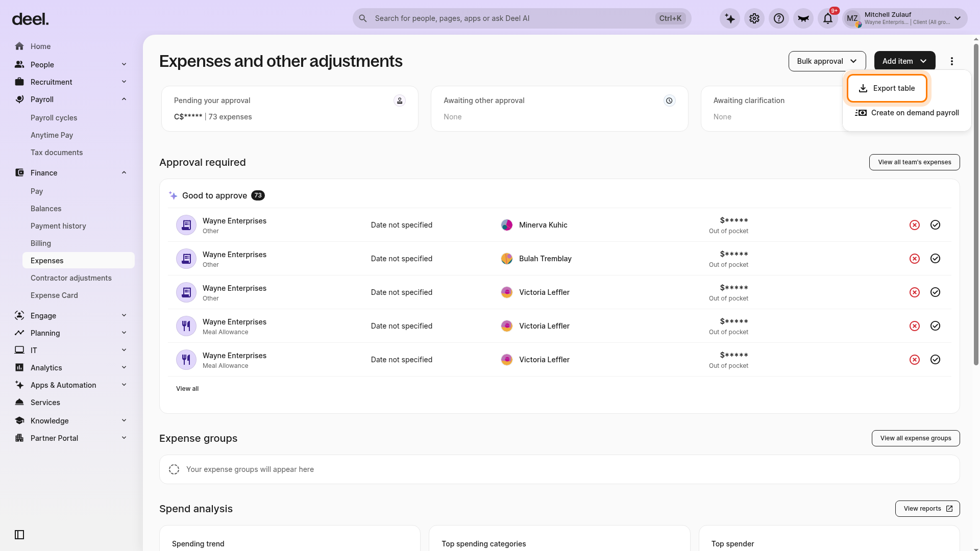The height and width of the screenshot is (551, 980).
Task: Expand the Apps & Automation section
Action: click(124, 385)
